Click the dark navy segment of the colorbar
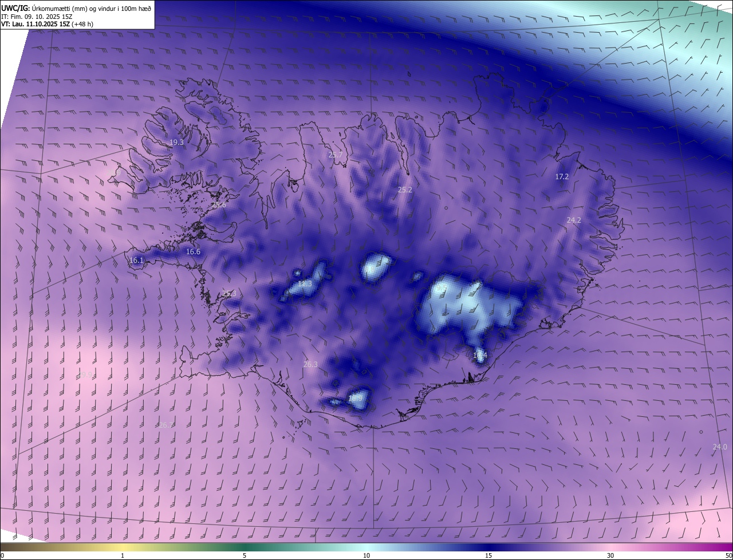Screen dimensions: 733x560 tap(488, 547)
